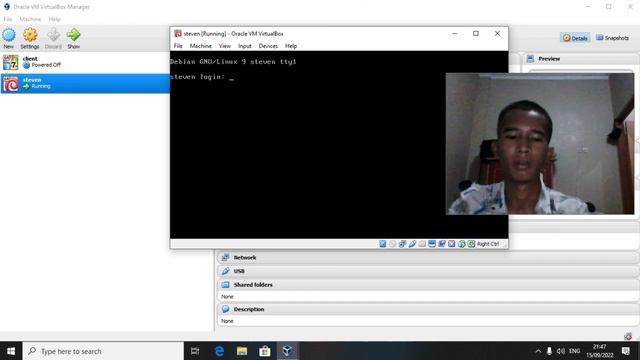Open the Help menu in steven VM window
The height and width of the screenshot is (360, 640).
[291, 46]
